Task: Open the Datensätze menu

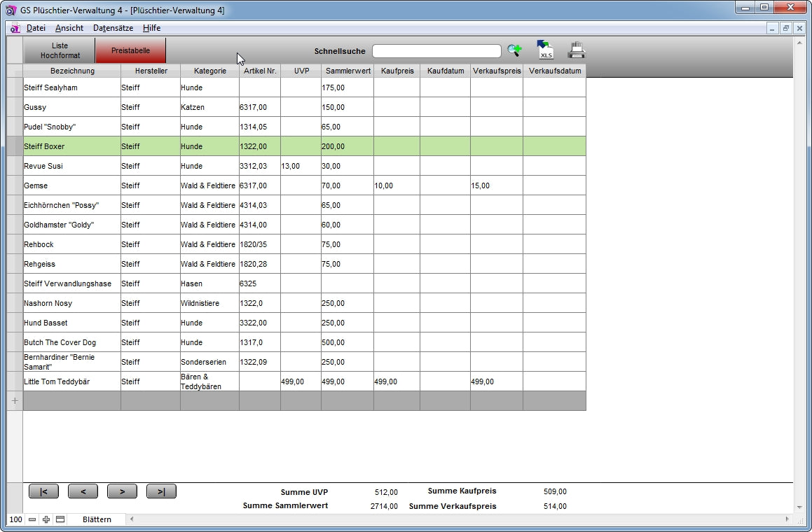Action: point(113,28)
